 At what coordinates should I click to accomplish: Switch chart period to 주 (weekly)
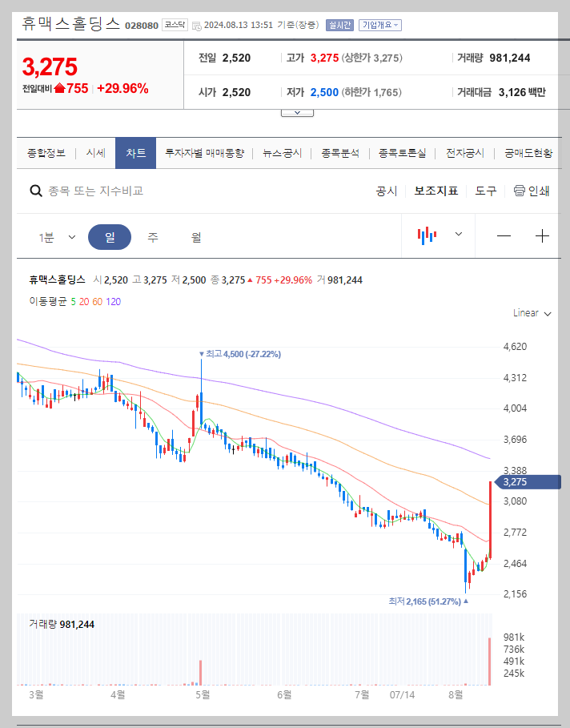pyautogui.click(x=152, y=236)
